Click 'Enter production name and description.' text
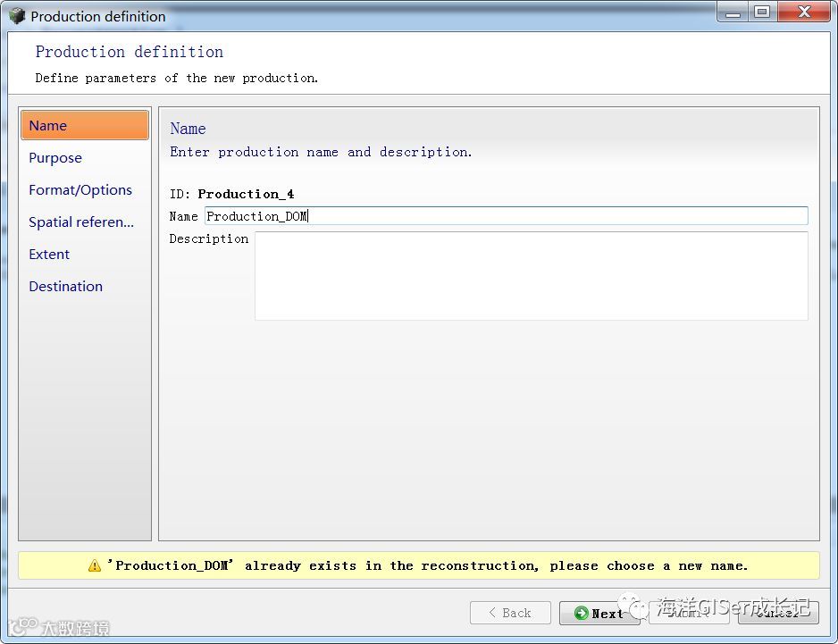Image resolution: width=838 pixels, height=644 pixels. pos(321,153)
